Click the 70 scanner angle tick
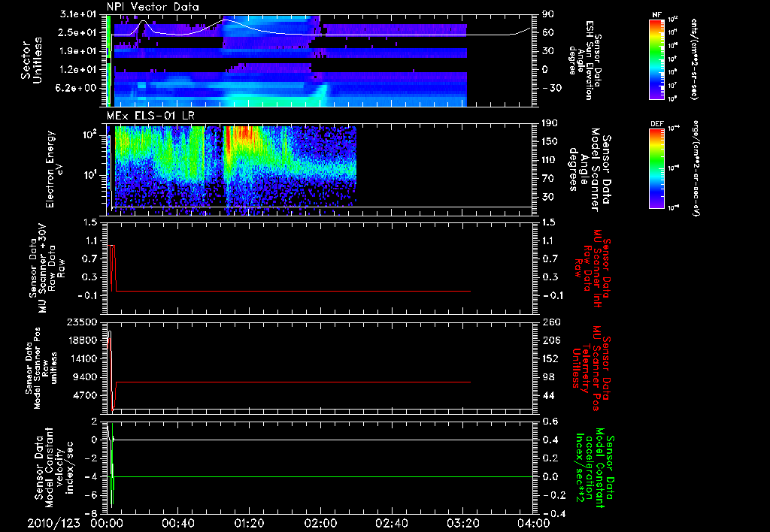The height and width of the screenshot is (532, 770). pos(547,178)
